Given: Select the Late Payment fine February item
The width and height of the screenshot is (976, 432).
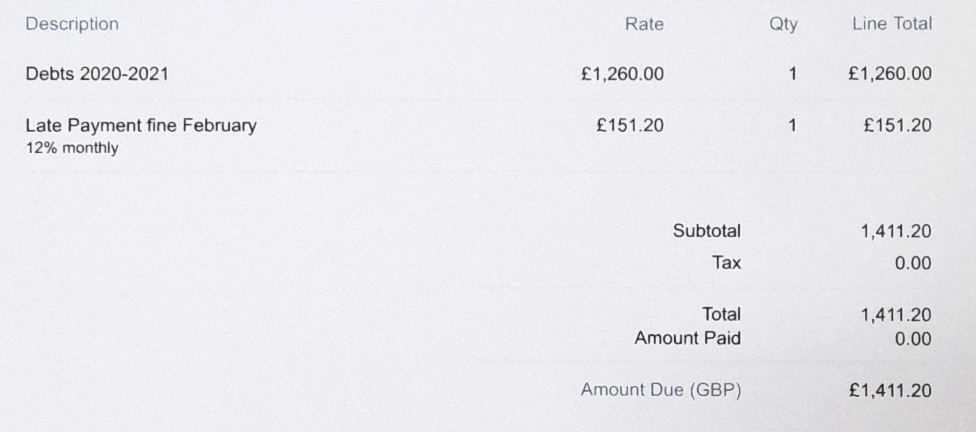Looking at the screenshot, I should pos(141,126).
